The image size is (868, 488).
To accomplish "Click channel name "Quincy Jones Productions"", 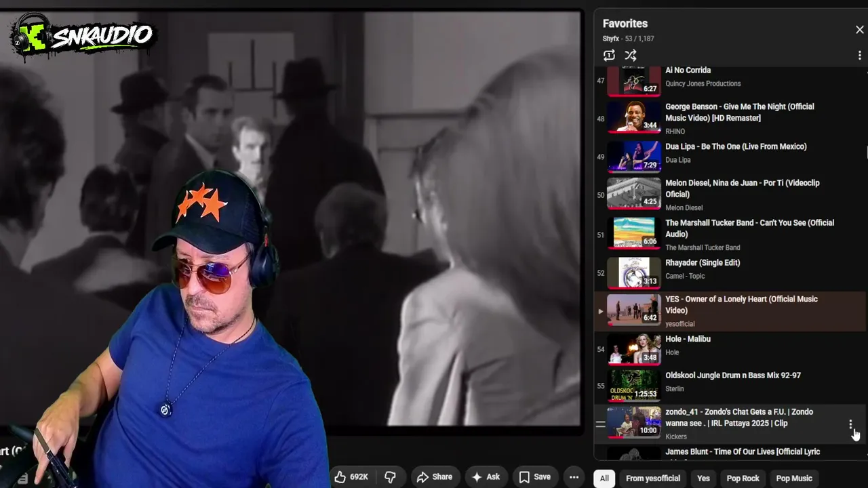I will [703, 84].
